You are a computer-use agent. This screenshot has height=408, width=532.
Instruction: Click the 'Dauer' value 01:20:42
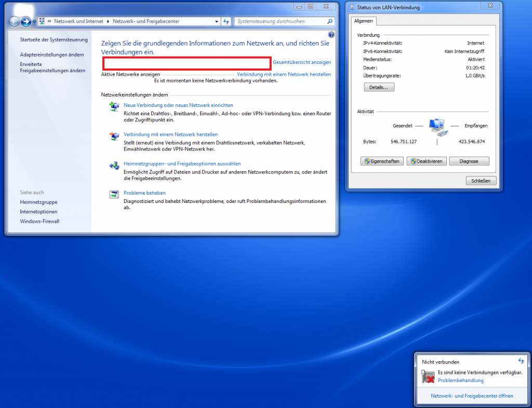click(x=475, y=68)
